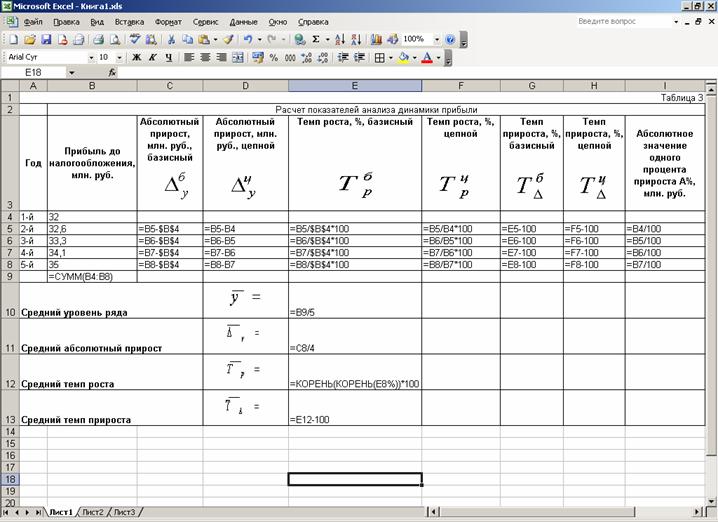Select the Средний темп роста label
Screen dimensions: 718x522
coord(68,384)
